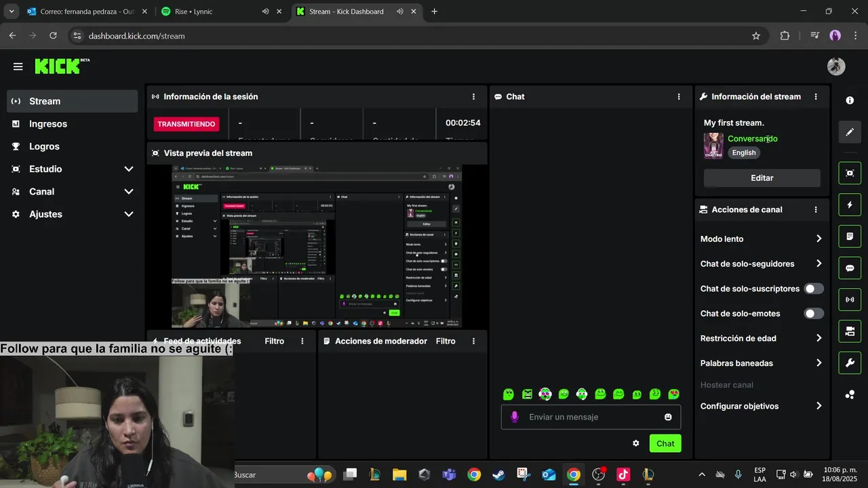Viewport: 868px width, 488px height.
Task: Open Modo lento options
Action: coord(762,239)
